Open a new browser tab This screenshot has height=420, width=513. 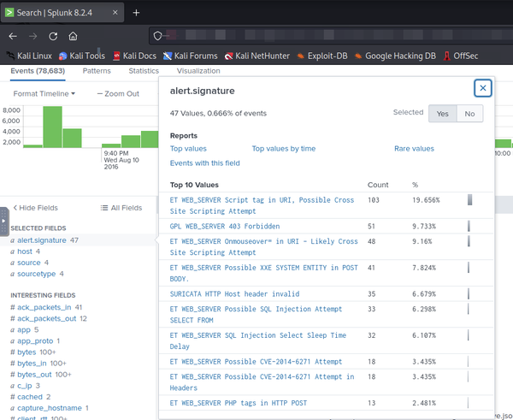pos(136,12)
